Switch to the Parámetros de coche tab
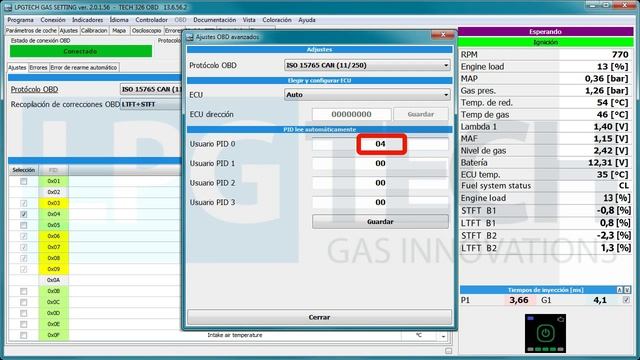This screenshot has width=640, height=360. (31, 31)
